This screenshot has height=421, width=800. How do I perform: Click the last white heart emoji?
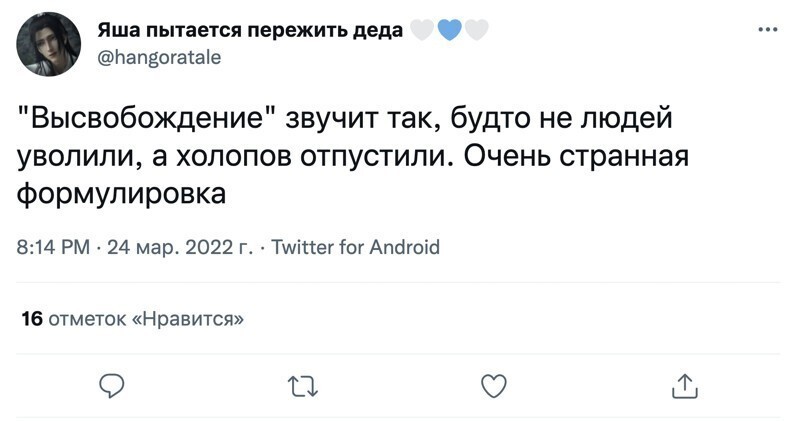pyautogui.click(x=477, y=31)
